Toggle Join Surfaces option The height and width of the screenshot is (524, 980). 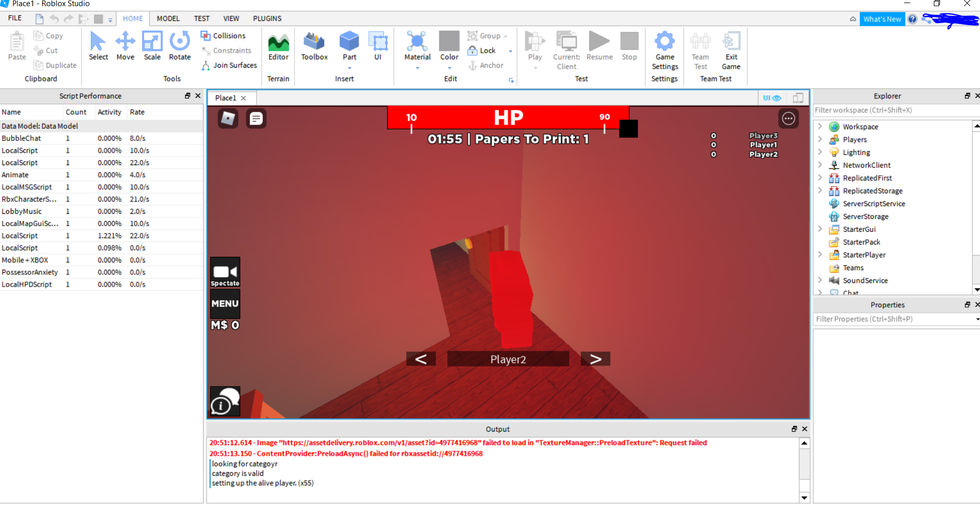tap(229, 65)
